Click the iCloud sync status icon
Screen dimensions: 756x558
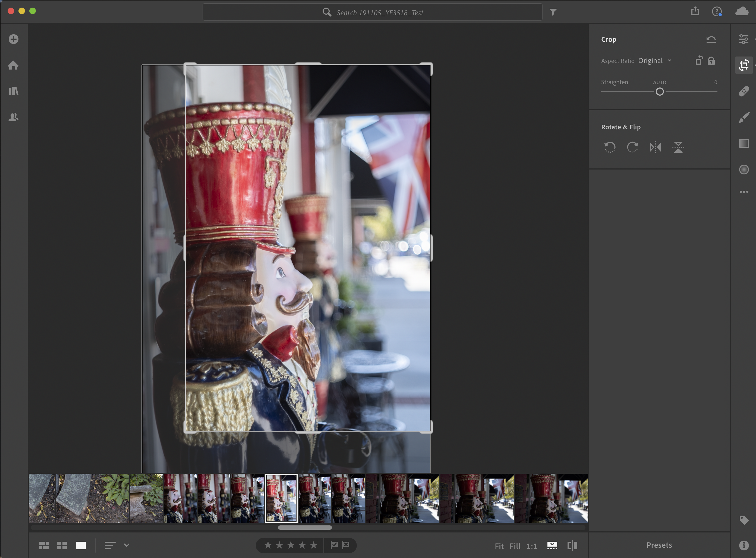tap(741, 12)
